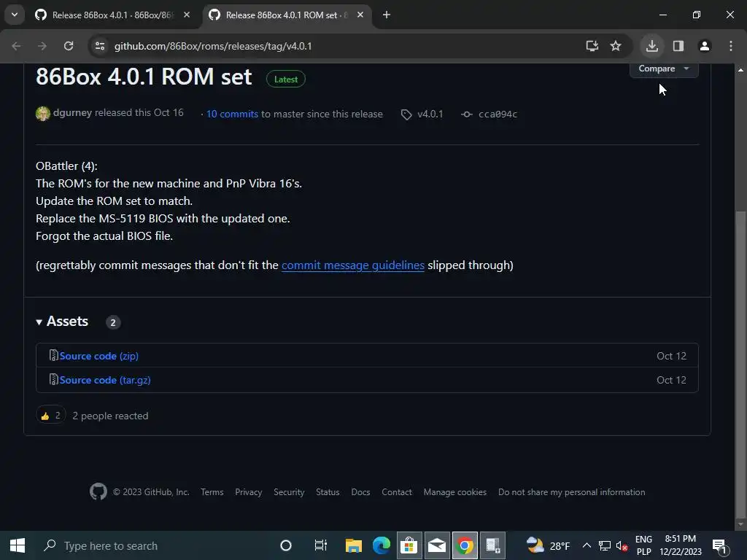Open the v4.0.1 tag link
Image resolution: width=747 pixels, height=560 pixels.
[422, 114]
